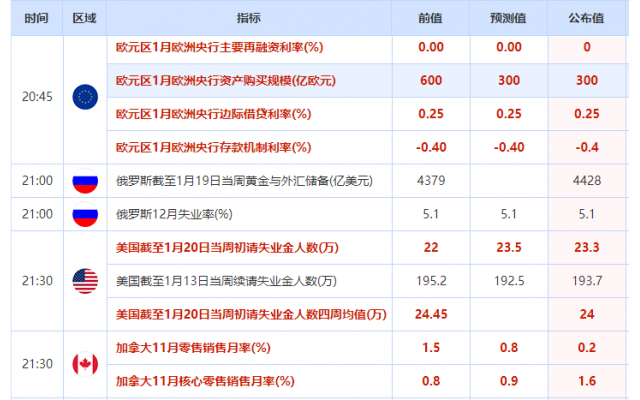Open 欧元区1月欧洲央行主要再融资利率(%) indicator
Viewport: 640px width, 400px height.
[220, 47]
